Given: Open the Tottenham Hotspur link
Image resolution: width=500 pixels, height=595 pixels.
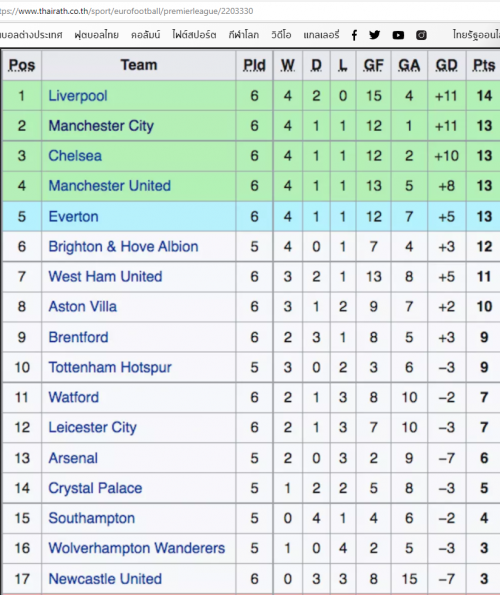Looking at the screenshot, I should tap(110, 367).
